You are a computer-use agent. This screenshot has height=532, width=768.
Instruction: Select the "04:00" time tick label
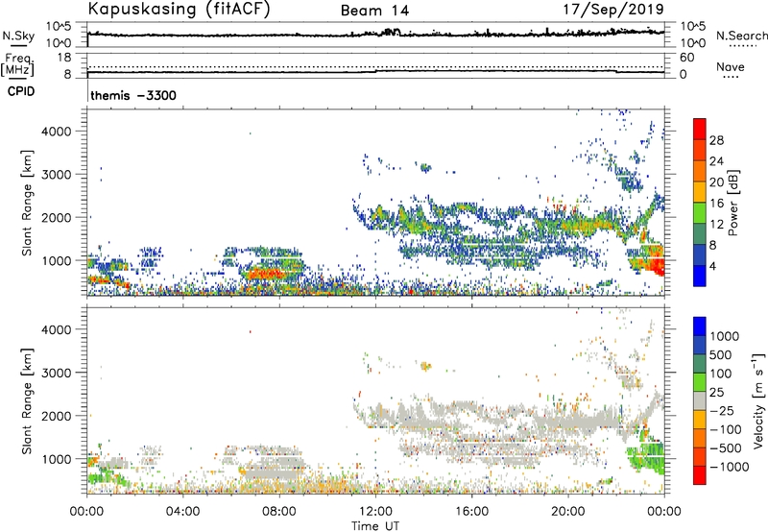pos(182,512)
